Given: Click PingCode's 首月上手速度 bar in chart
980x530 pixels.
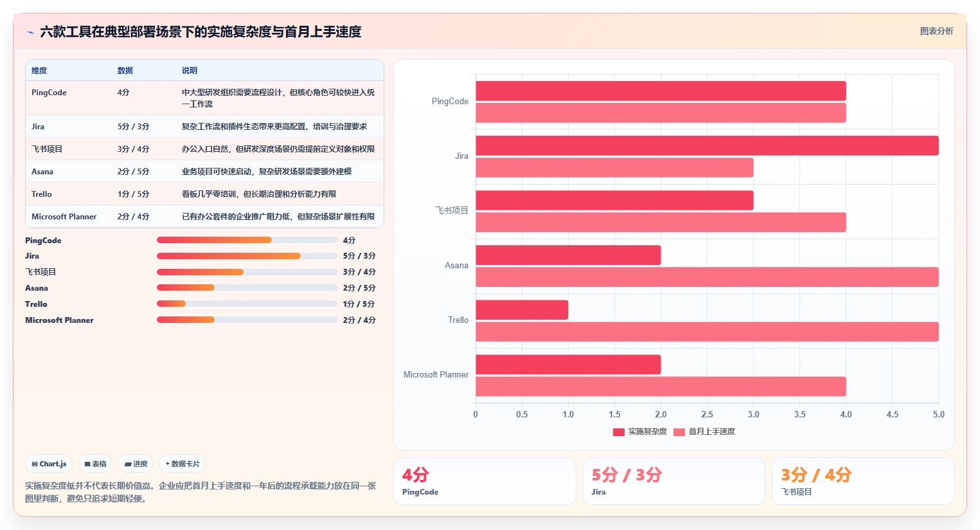Looking at the screenshot, I should pyautogui.click(x=661, y=113).
